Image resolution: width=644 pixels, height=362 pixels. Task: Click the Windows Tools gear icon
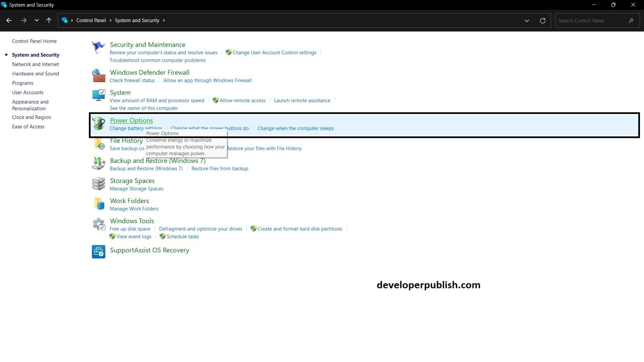point(98,224)
